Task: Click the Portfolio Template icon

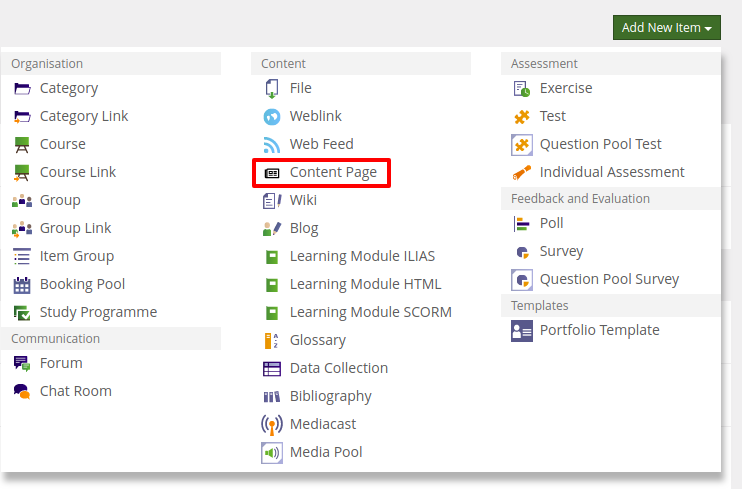Action: (x=522, y=330)
